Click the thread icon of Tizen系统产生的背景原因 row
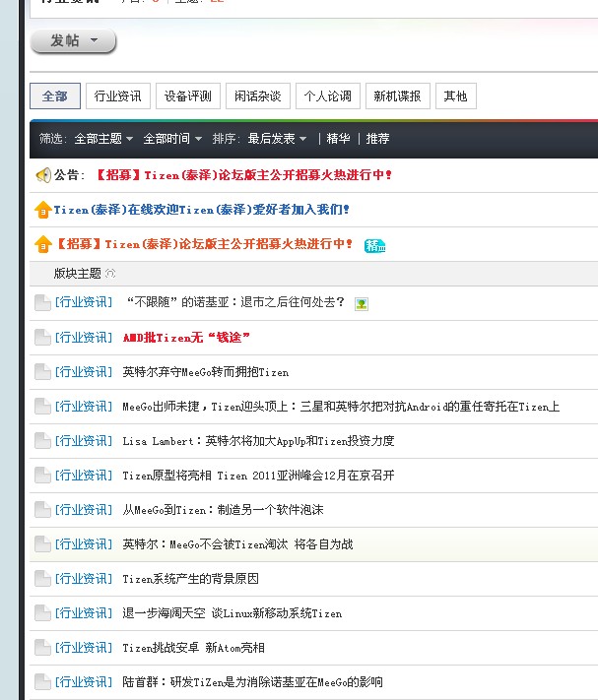The height and width of the screenshot is (700, 598). (x=43, y=579)
